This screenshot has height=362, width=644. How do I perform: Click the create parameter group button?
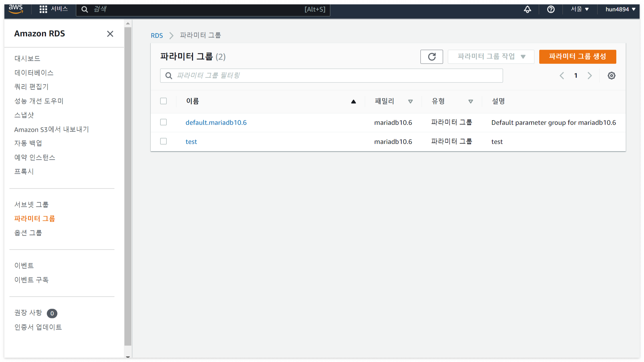pyautogui.click(x=577, y=56)
